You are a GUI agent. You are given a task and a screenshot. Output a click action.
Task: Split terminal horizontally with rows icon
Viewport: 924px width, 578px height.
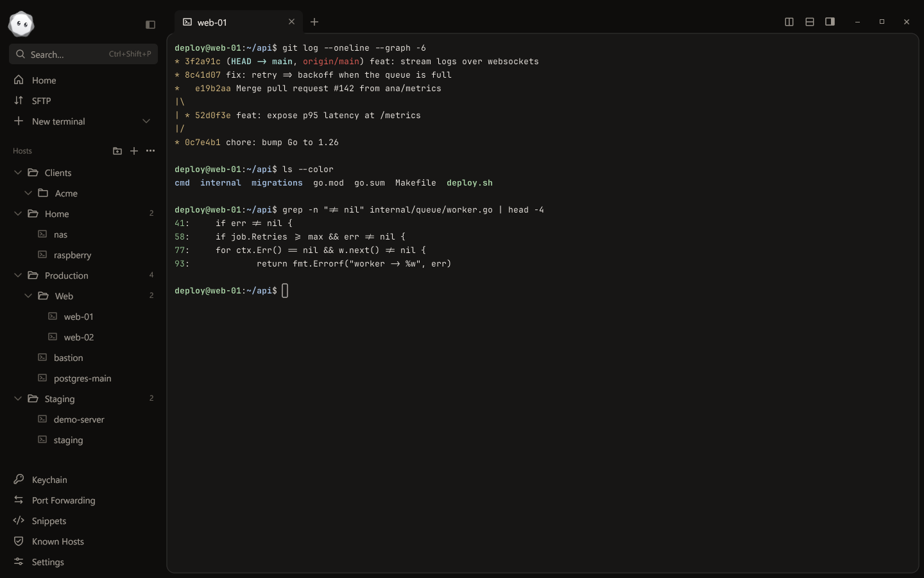tap(810, 22)
